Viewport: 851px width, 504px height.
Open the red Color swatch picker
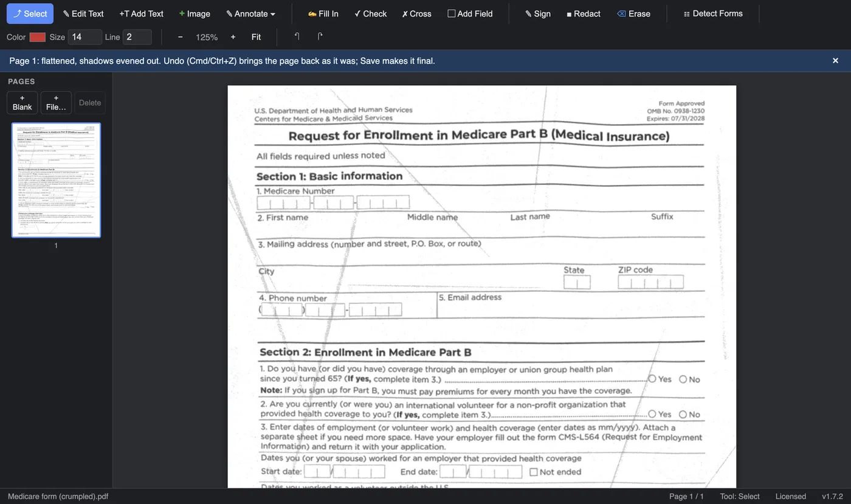click(x=38, y=37)
